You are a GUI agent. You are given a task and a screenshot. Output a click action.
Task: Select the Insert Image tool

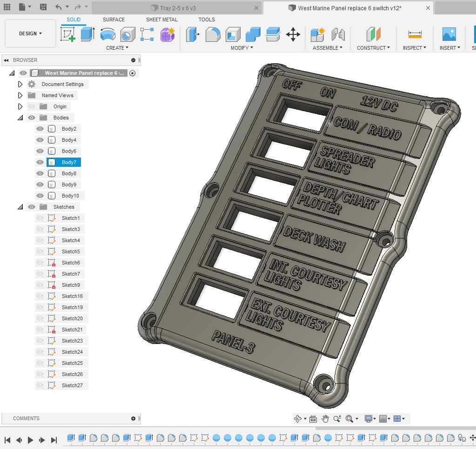pos(449,34)
